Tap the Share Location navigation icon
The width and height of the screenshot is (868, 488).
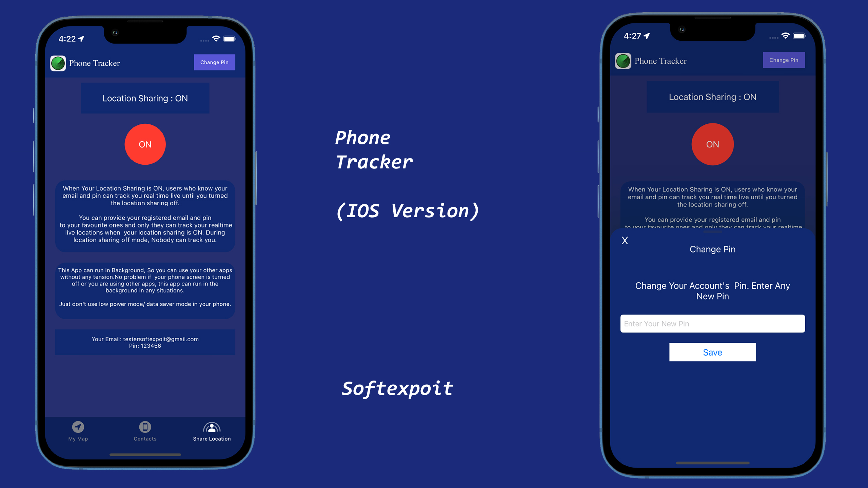click(211, 427)
